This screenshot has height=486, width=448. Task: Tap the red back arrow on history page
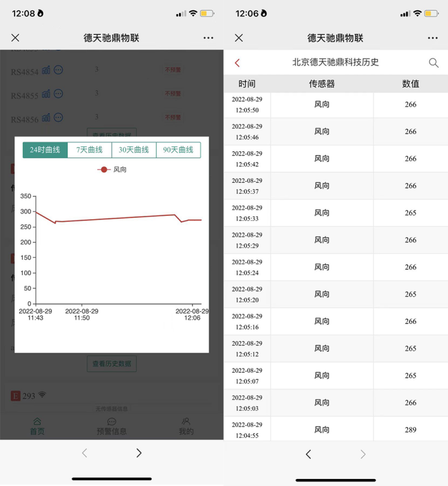point(237,63)
